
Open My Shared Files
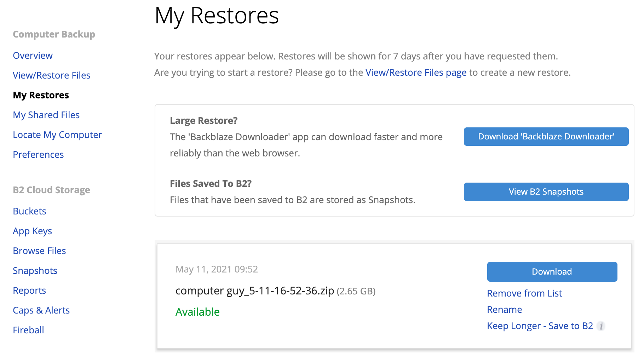(x=46, y=115)
